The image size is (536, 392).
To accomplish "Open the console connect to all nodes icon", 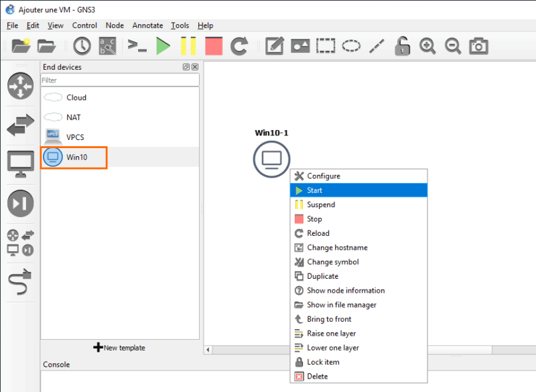I will (x=137, y=46).
